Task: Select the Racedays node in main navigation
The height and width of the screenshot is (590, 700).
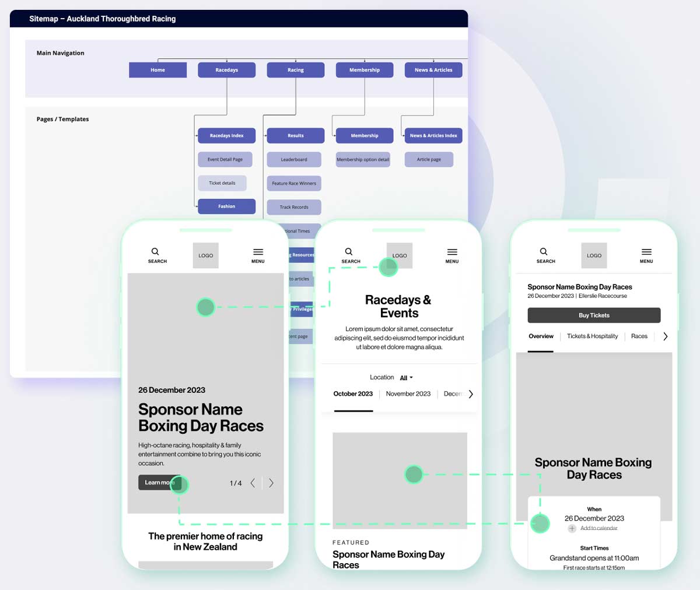Action: click(226, 70)
